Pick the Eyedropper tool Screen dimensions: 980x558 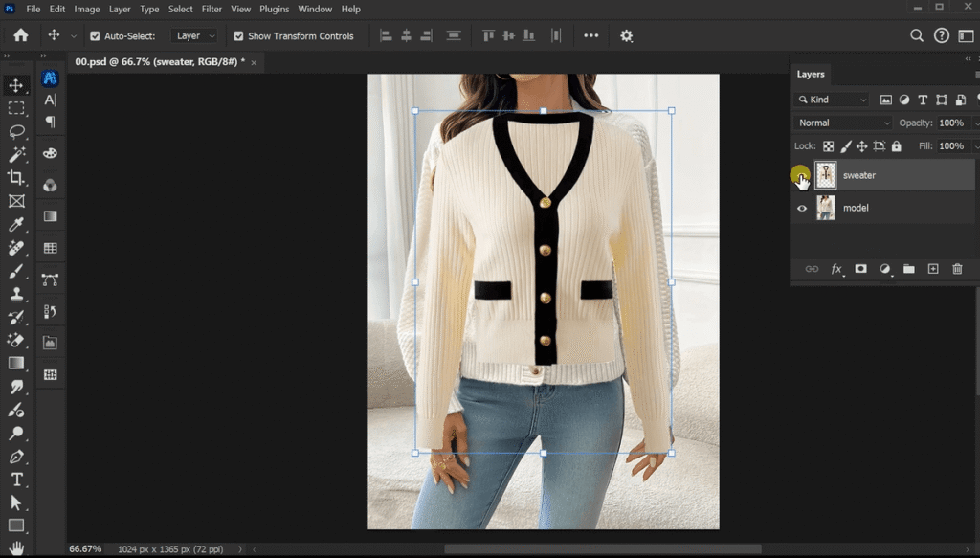pos(16,224)
